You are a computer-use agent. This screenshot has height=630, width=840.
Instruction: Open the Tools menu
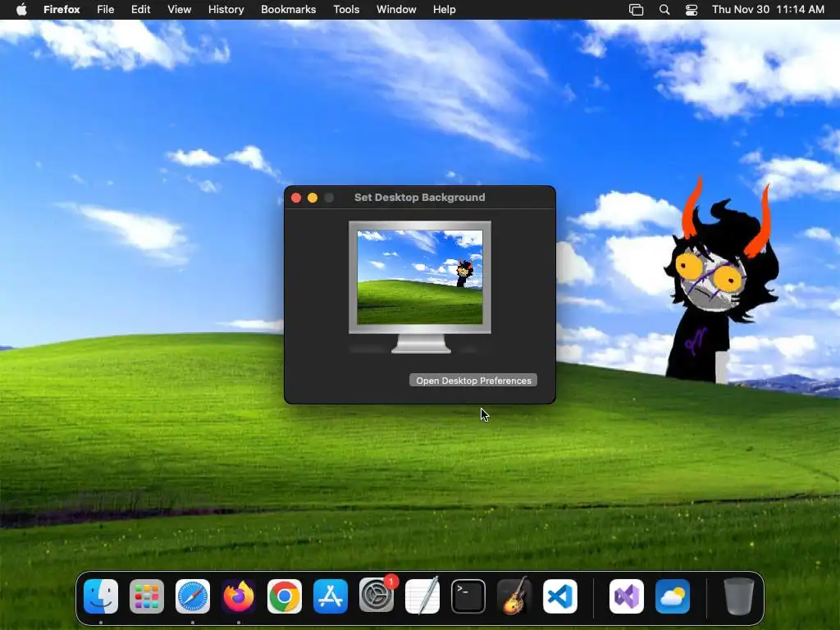coord(346,10)
